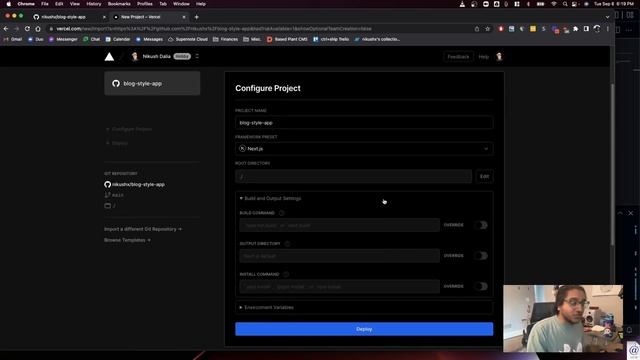Open the tab search chevron

pyautogui.click(x=607, y=17)
